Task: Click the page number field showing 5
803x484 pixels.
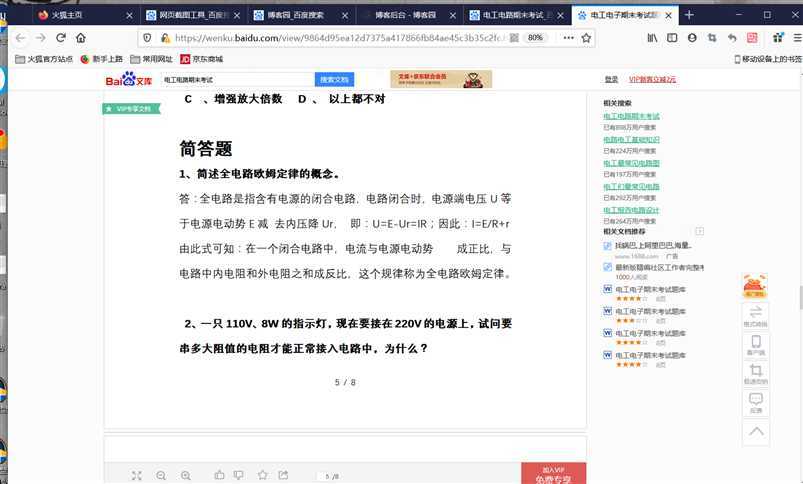Action: tap(327, 476)
